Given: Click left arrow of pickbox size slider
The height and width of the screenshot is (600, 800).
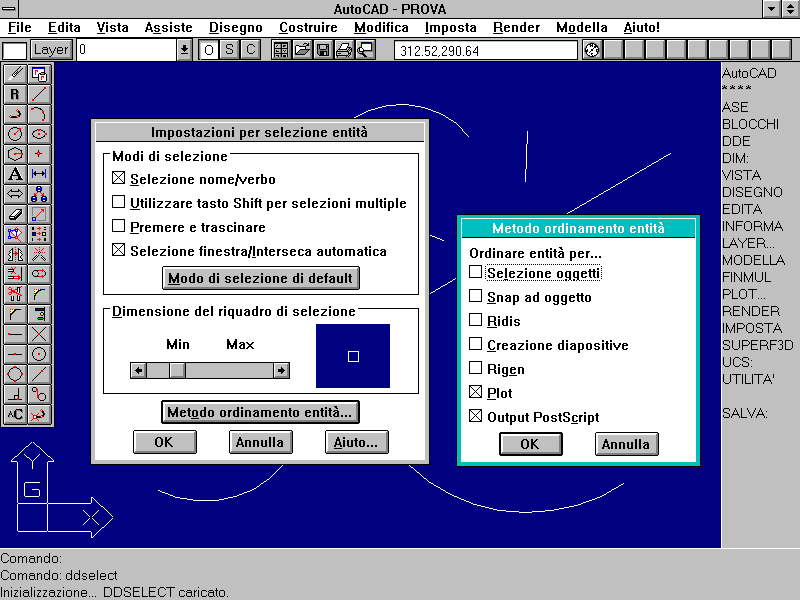Looking at the screenshot, I should 138,370.
